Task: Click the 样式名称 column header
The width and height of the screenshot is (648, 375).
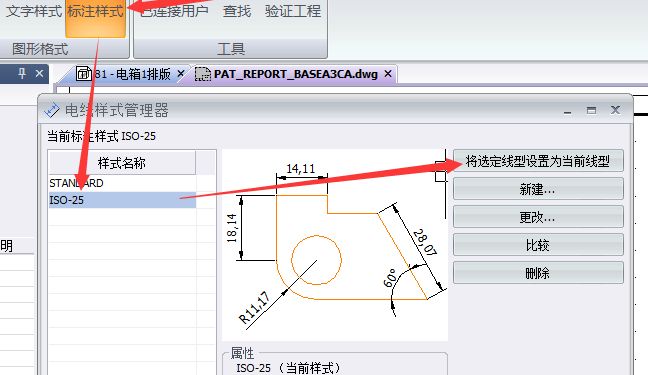Action: (122, 163)
